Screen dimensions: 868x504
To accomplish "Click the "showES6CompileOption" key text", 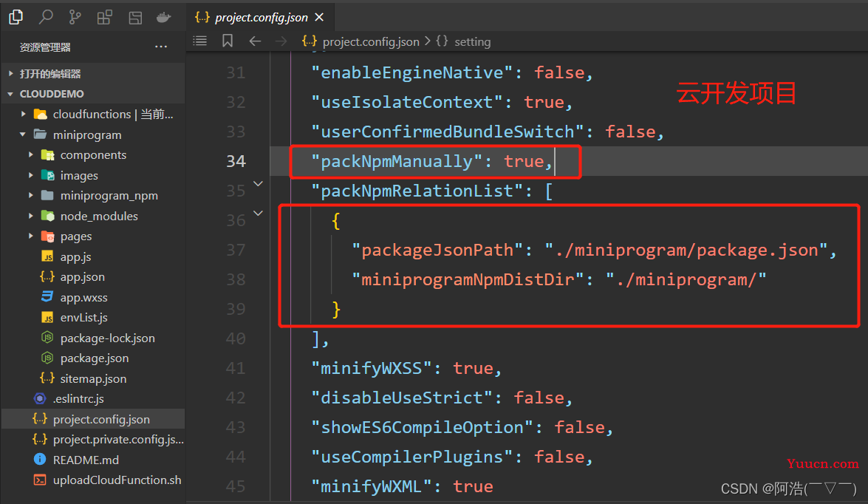I will (423, 428).
